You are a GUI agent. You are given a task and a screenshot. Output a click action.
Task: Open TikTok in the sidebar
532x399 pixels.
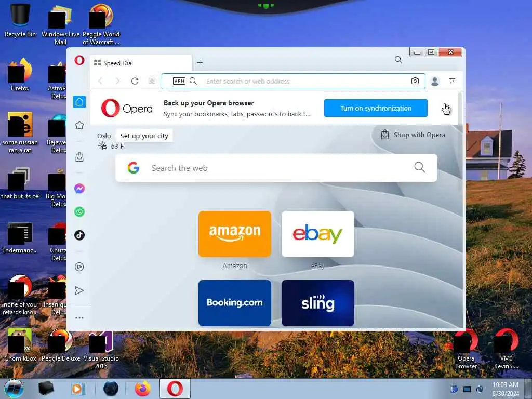pyautogui.click(x=79, y=235)
